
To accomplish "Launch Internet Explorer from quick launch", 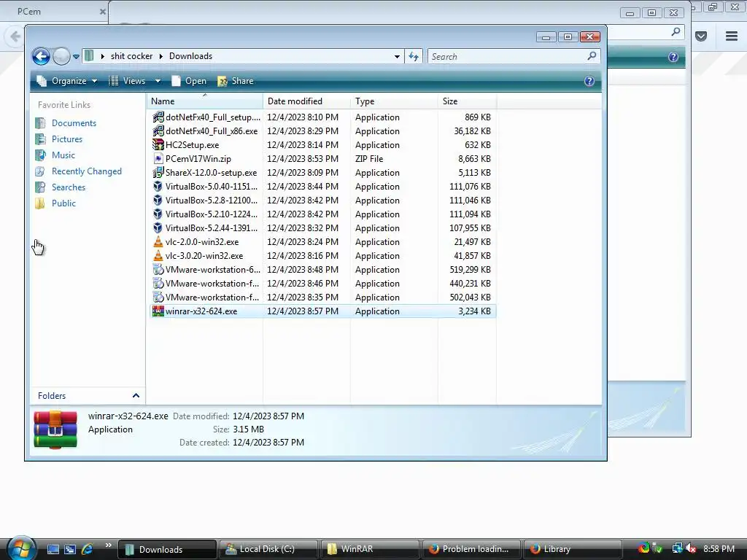I will click(x=88, y=549).
